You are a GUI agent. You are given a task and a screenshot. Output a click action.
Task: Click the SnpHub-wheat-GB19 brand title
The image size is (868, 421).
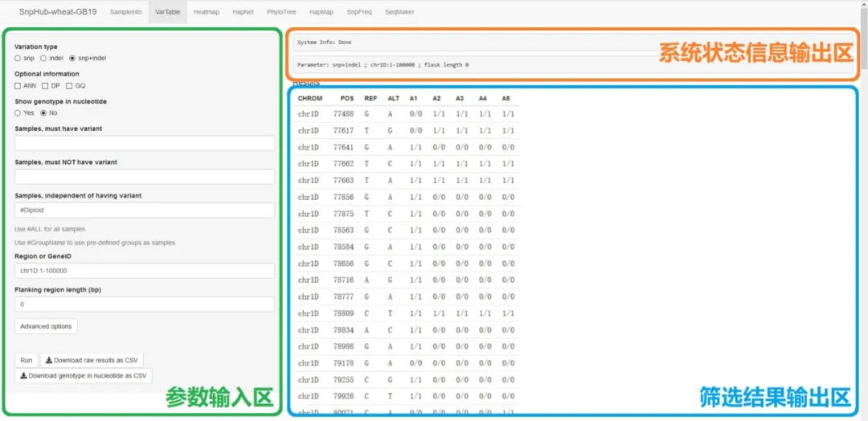click(x=58, y=11)
